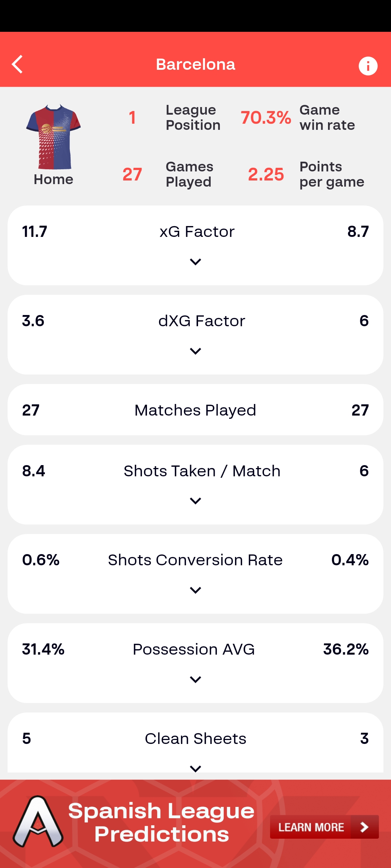This screenshot has width=391, height=868.
Task: Tap the back arrow icon
Action: (x=17, y=65)
